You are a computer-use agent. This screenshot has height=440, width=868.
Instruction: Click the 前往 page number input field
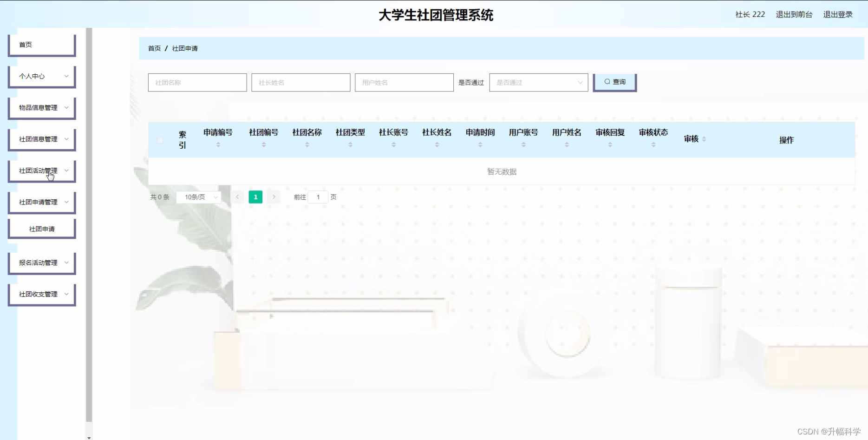318,197
